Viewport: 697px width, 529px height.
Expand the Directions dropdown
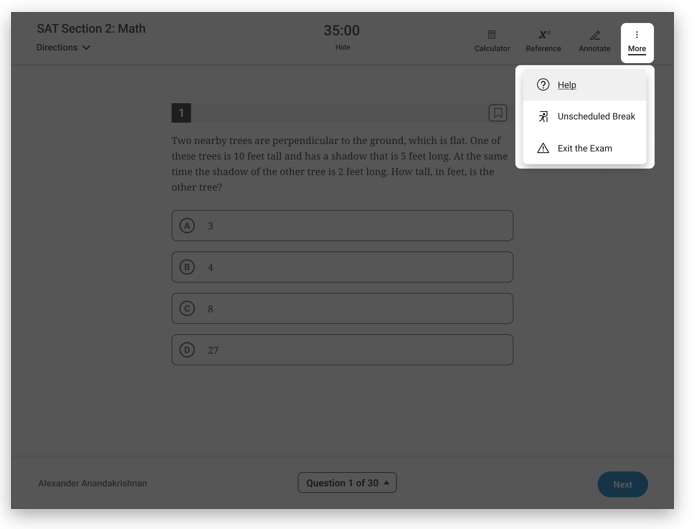[63, 48]
